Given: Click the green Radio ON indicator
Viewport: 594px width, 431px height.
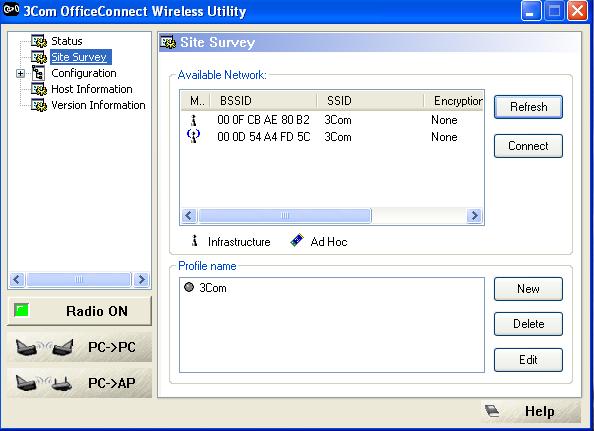Looking at the screenshot, I should click(x=21, y=310).
